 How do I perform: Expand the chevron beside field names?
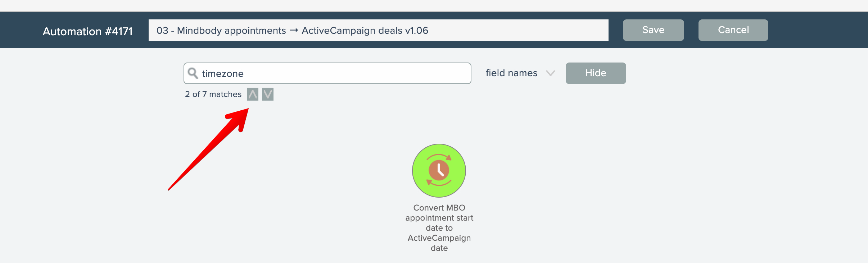pos(550,73)
